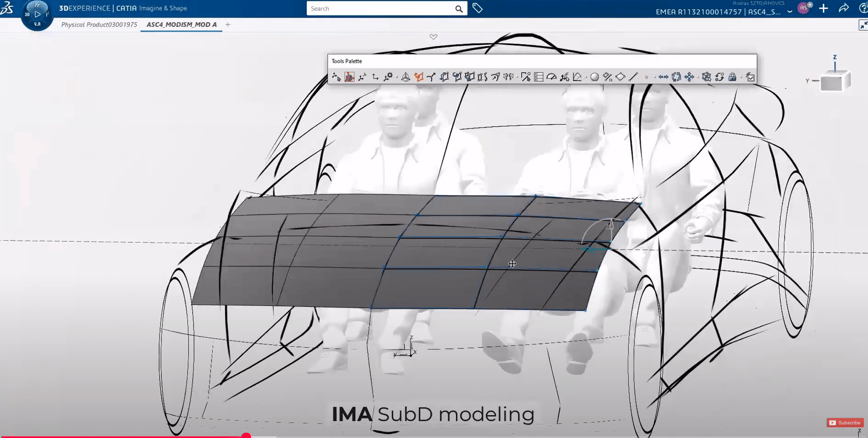Viewport: 868px width, 438px height.
Task: Click the Tools Palette title bar
Action: pos(542,61)
